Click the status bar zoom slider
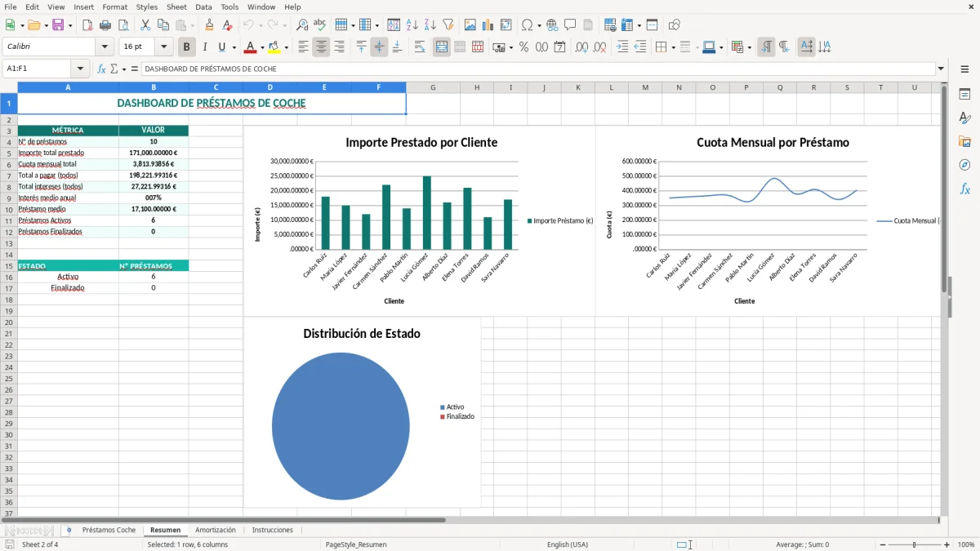The image size is (980, 551). pyautogui.click(x=915, y=544)
